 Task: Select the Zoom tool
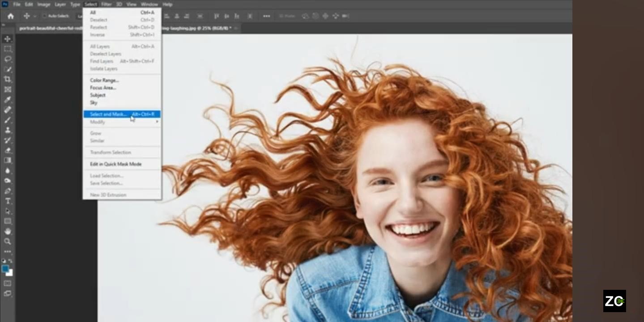click(8, 241)
